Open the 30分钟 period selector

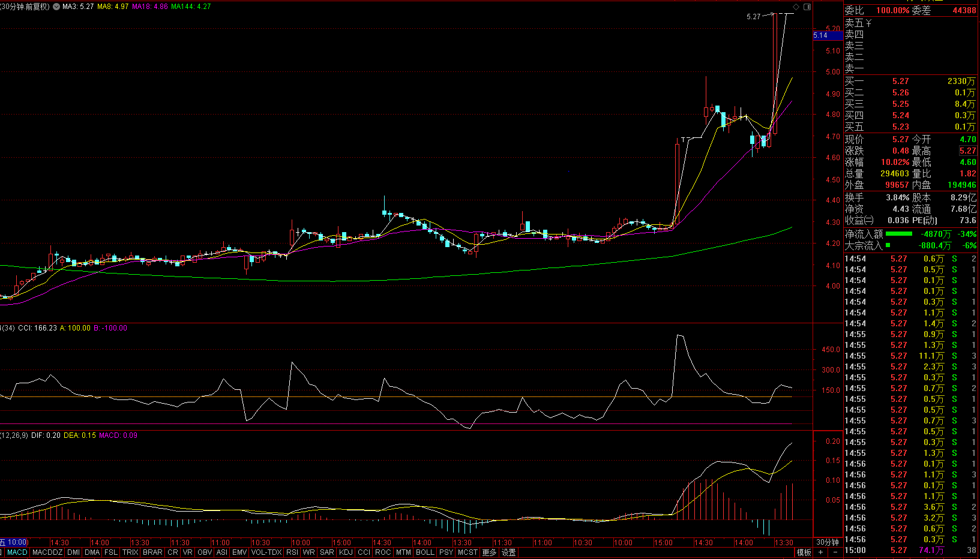point(828,542)
